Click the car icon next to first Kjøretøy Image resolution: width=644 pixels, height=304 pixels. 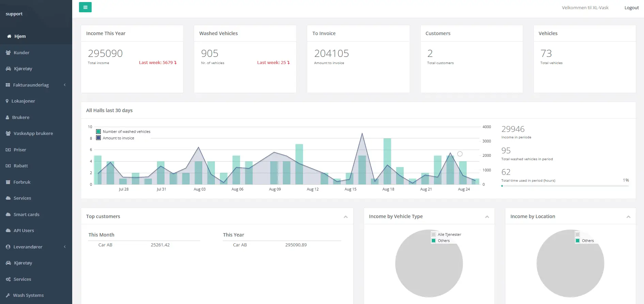coord(8,69)
